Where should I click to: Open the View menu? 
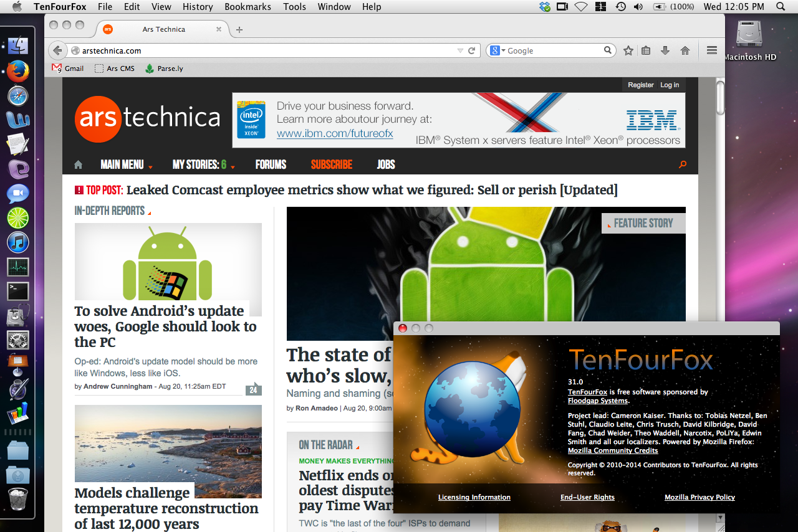coord(161,6)
